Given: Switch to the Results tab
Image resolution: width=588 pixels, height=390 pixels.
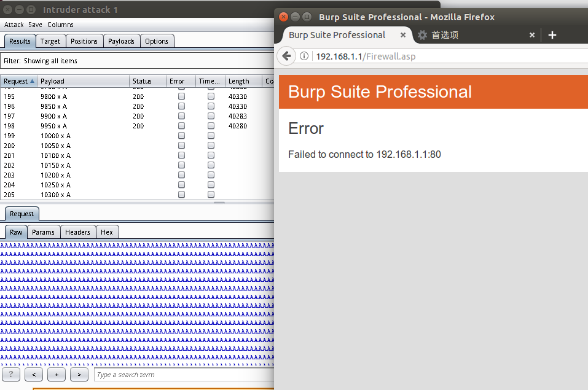Looking at the screenshot, I should click(20, 41).
